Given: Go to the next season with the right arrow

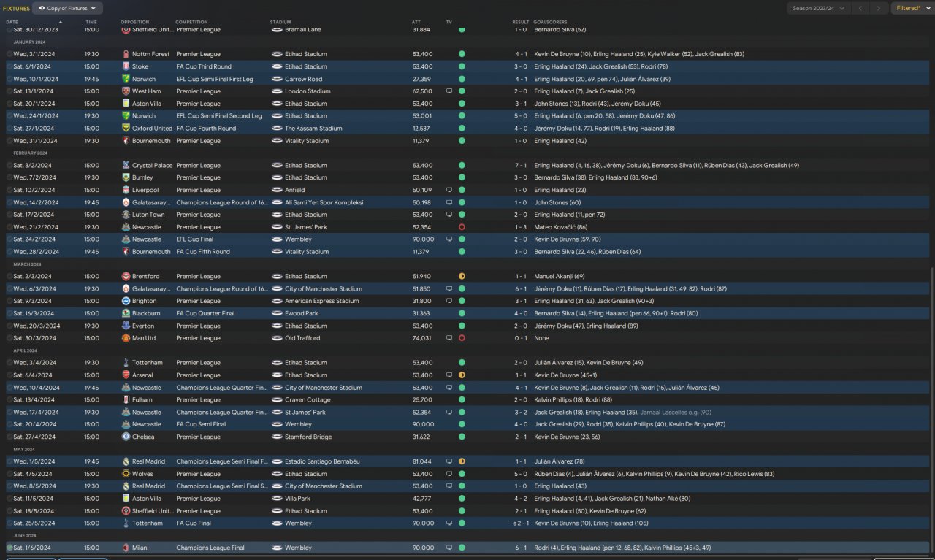Looking at the screenshot, I should [x=879, y=8].
